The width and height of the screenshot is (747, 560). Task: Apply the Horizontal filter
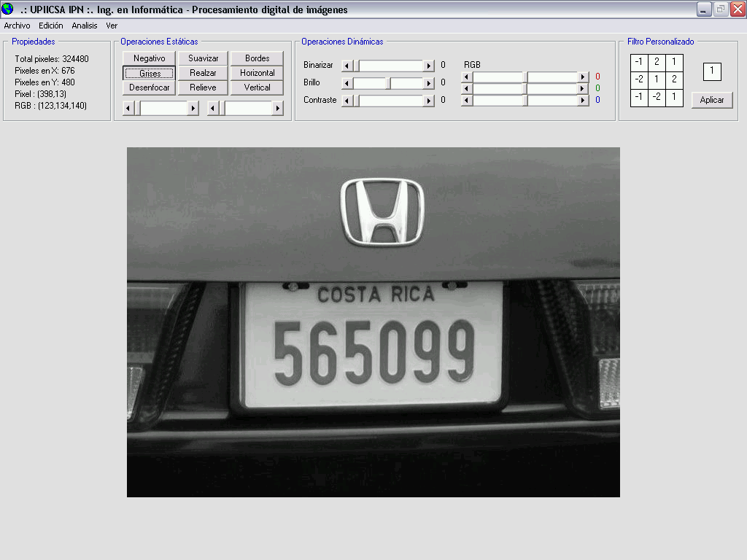258,73
